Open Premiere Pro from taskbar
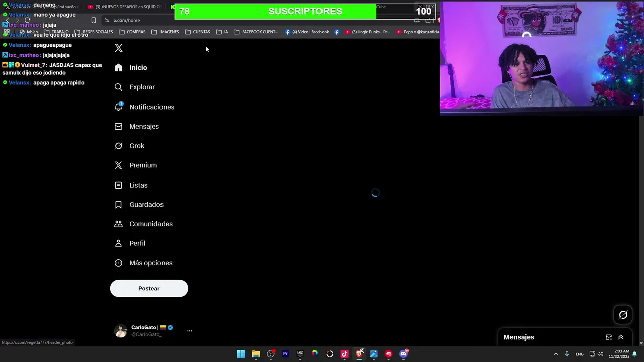 point(285,354)
